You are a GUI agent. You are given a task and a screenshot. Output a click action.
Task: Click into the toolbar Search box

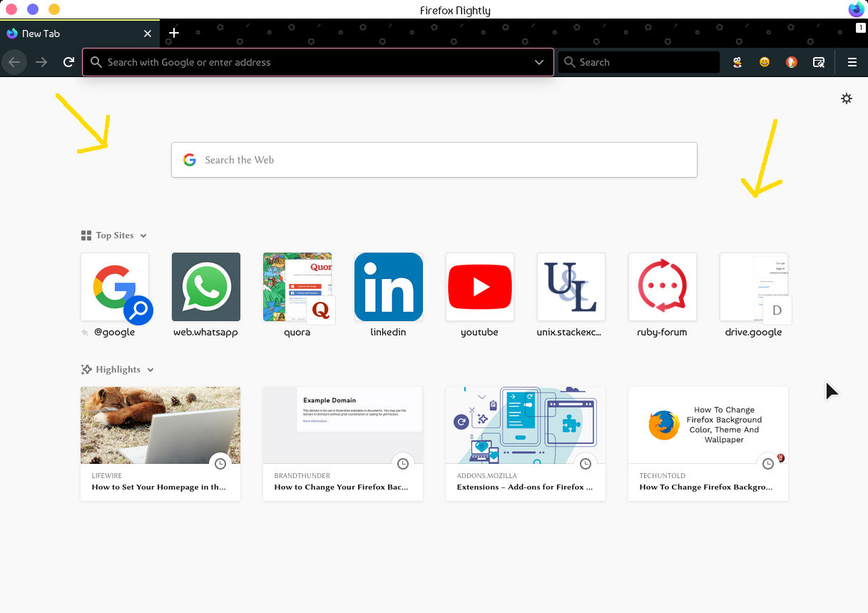pos(639,62)
